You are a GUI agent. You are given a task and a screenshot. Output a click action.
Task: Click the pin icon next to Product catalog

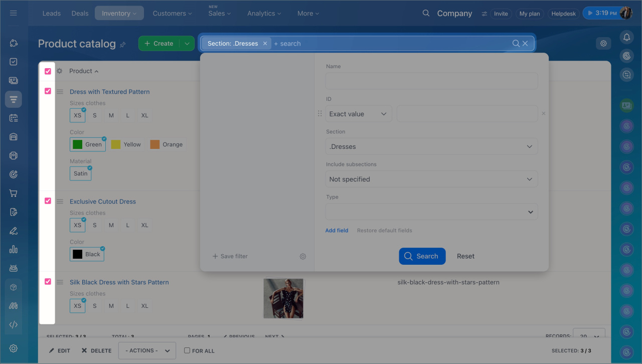click(x=123, y=45)
